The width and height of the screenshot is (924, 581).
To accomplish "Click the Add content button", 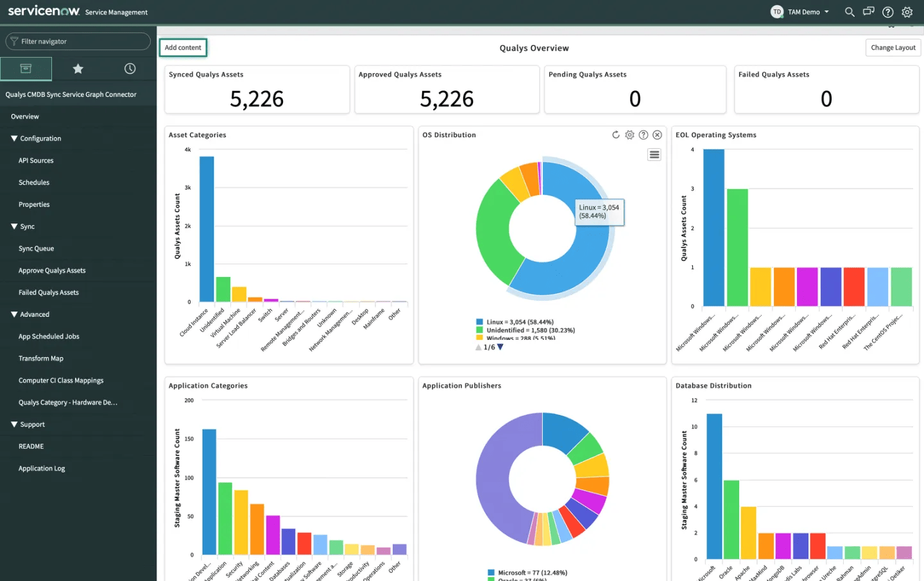I will (x=183, y=47).
